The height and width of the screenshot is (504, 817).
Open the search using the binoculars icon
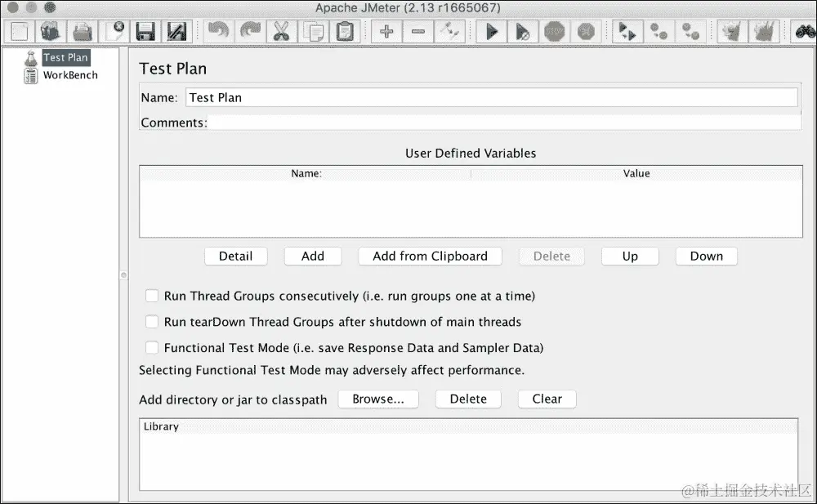(806, 31)
